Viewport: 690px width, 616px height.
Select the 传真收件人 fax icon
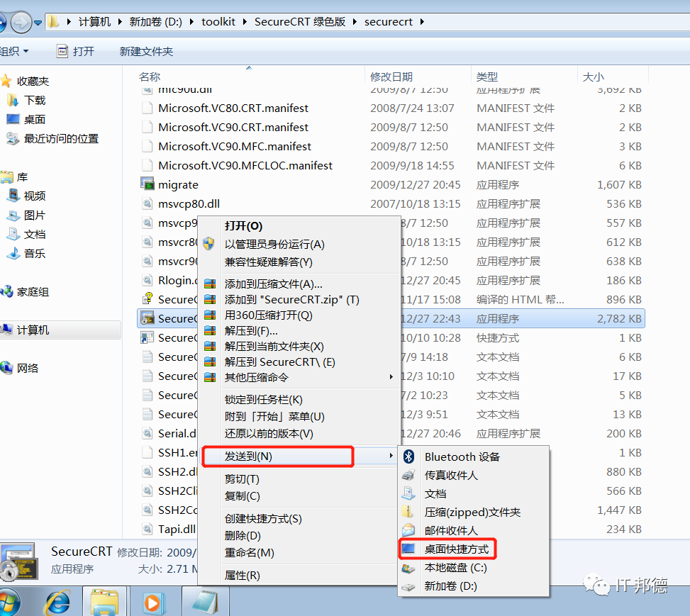click(x=408, y=475)
